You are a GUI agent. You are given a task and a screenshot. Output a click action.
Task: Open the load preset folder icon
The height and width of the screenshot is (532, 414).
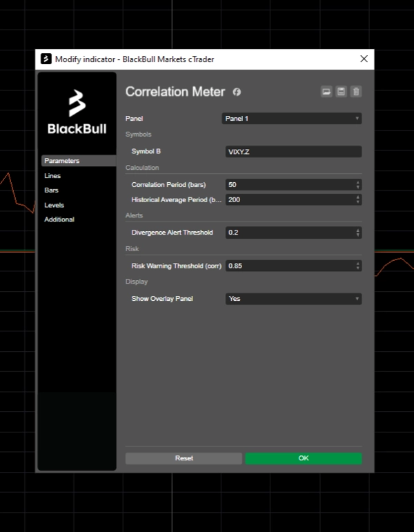(x=326, y=92)
